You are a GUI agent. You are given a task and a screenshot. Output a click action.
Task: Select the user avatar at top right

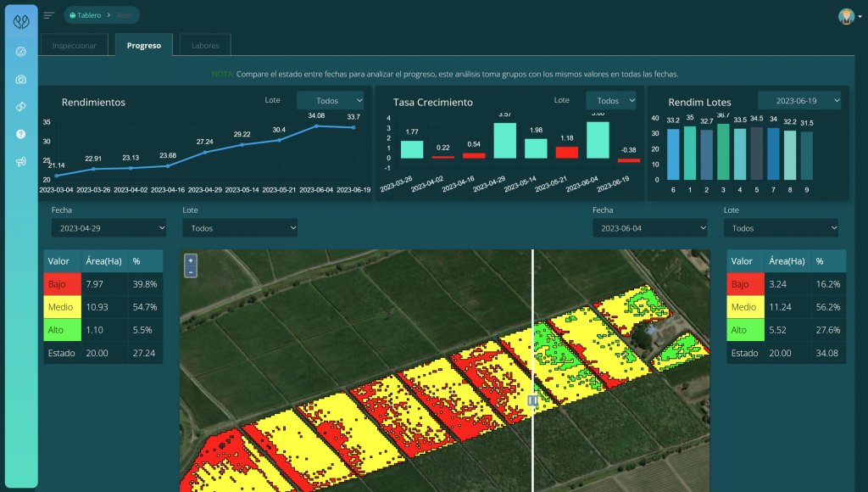pyautogui.click(x=844, y=14)
